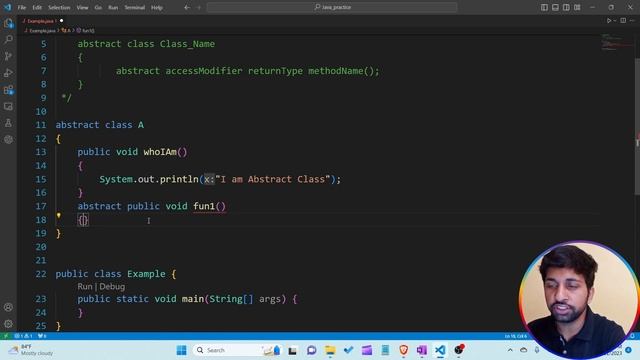This screenshot has width=640, height=360.
Task: Open the weather widget showing Mostly cloudy
Action: click(32, 350)
